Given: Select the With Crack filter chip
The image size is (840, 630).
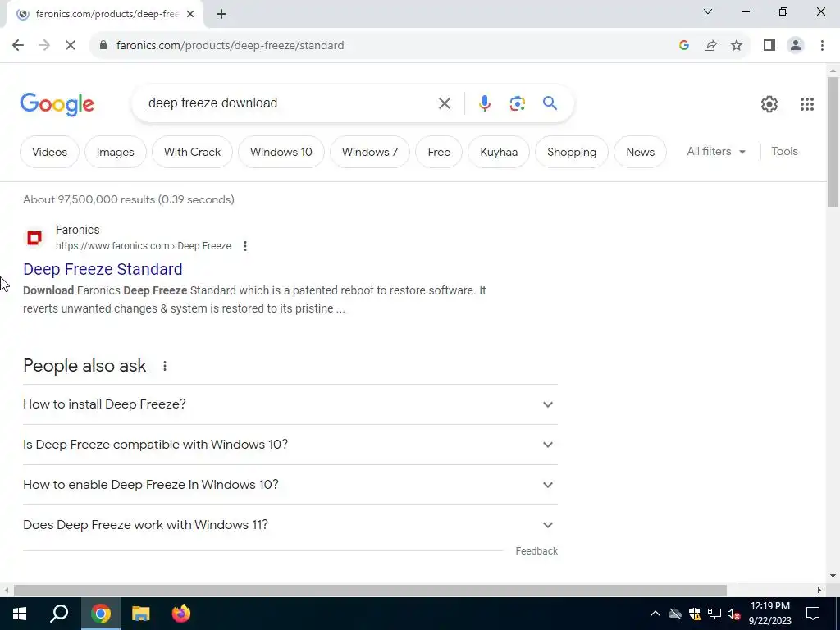Looking at the screenshot, I should coord(192,152).
